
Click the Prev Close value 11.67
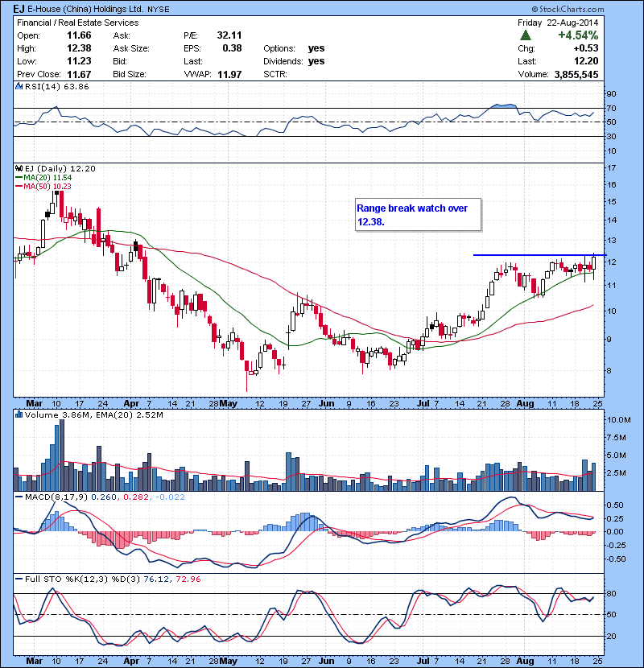[79, 75]
